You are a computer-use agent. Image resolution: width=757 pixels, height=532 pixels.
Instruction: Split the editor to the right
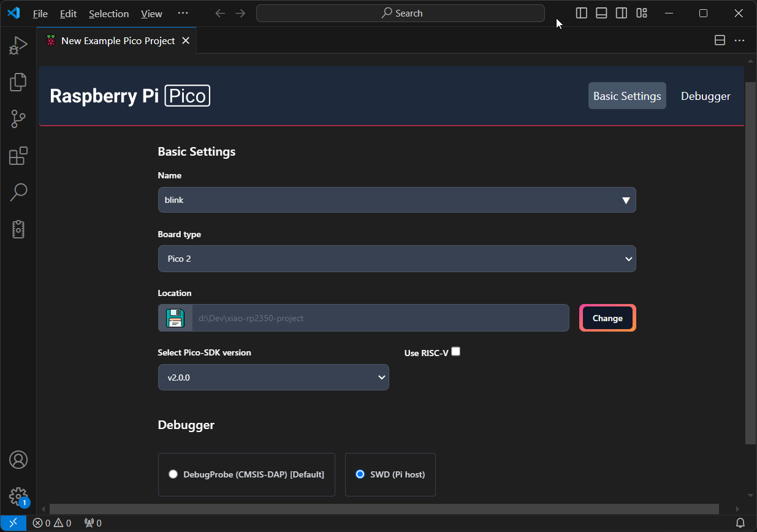click(x=720, y=40)
